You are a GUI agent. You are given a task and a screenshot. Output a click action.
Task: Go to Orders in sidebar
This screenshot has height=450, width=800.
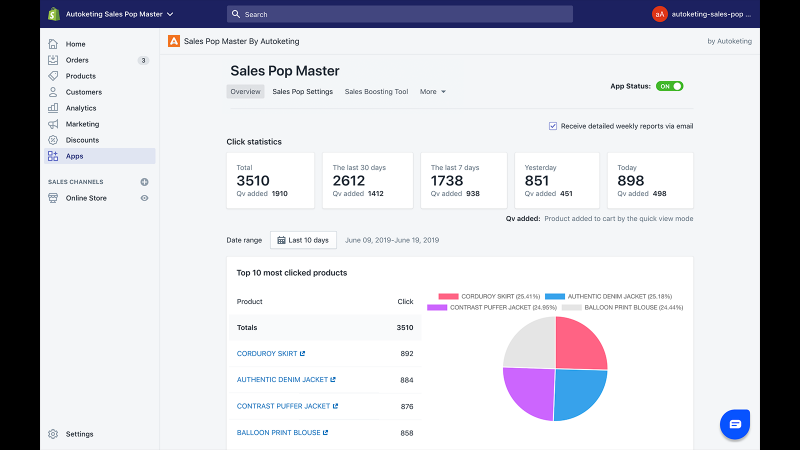pos(77,60)
